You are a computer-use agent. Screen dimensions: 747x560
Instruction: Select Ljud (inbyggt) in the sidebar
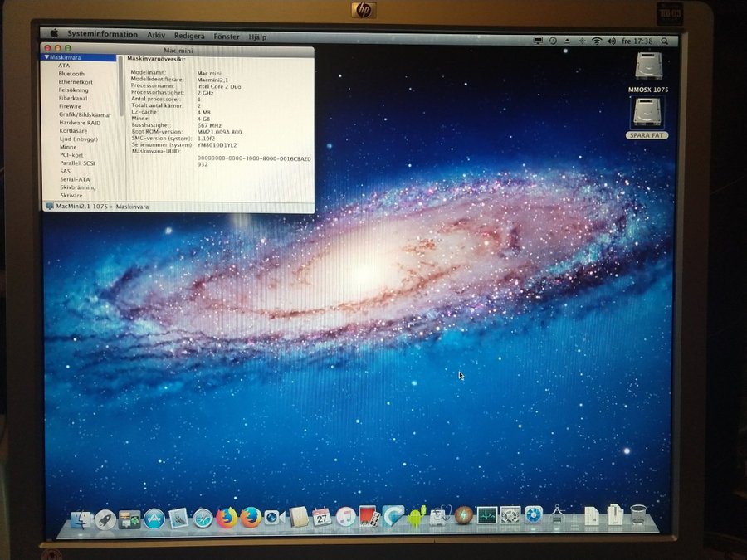(x=79, y=139)
